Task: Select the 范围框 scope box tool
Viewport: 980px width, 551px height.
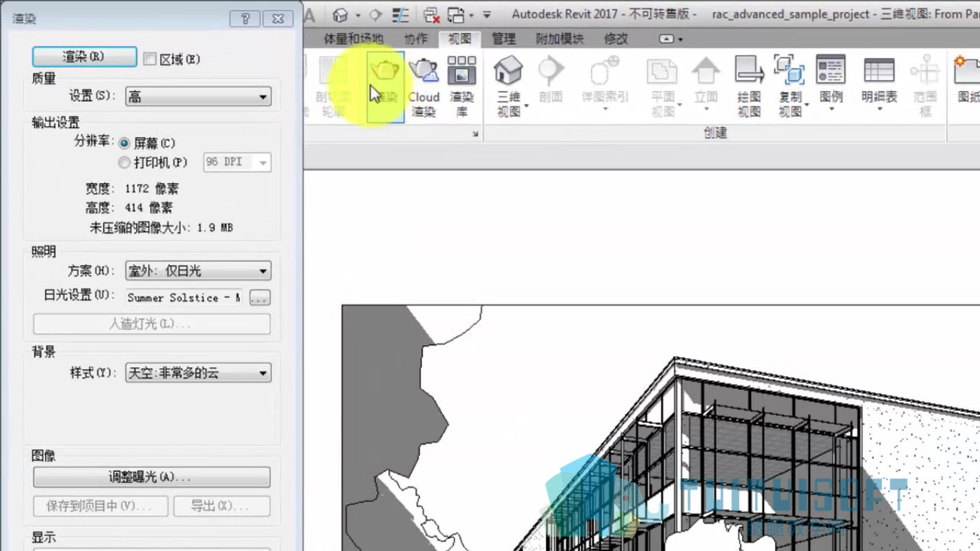Action: [925, 86]
